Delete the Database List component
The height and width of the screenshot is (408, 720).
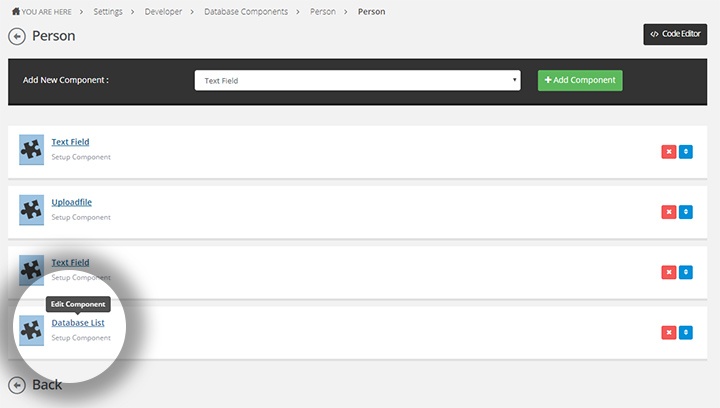[x=669, y=332]
